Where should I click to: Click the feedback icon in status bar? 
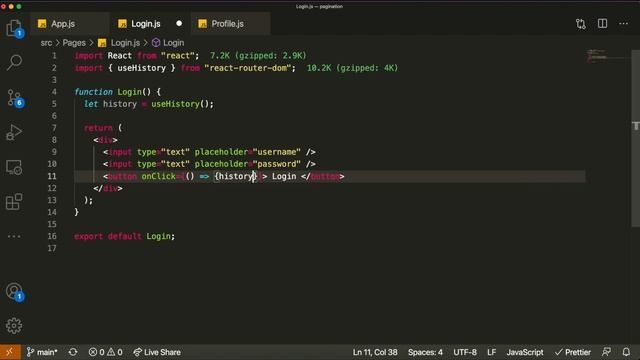click(x=607, y=352)
